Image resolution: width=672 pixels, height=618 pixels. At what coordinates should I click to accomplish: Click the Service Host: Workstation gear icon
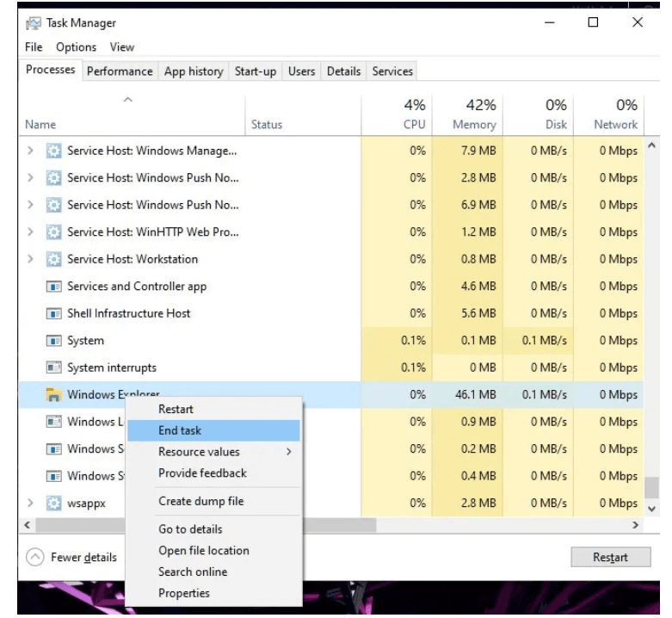tap(53, 259)
